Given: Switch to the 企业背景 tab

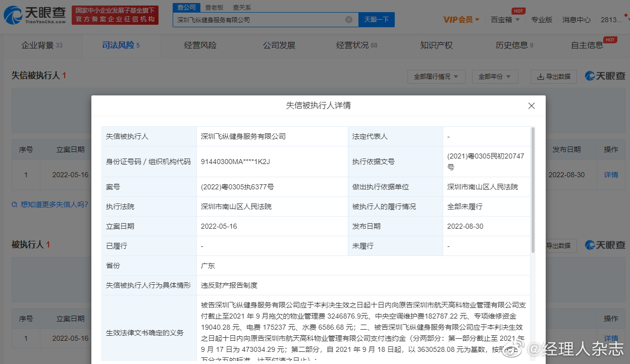Looking at the screenshot, I should 41,45.
